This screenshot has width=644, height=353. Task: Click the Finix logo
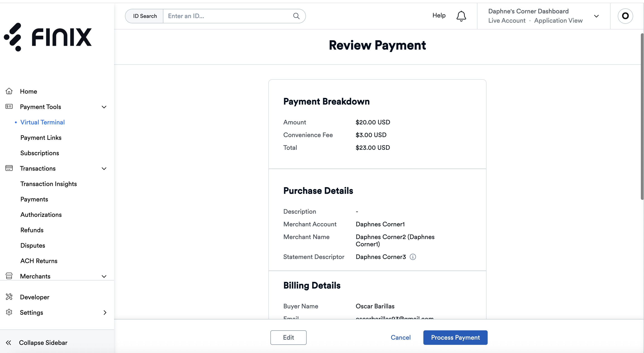pos(48,37)
